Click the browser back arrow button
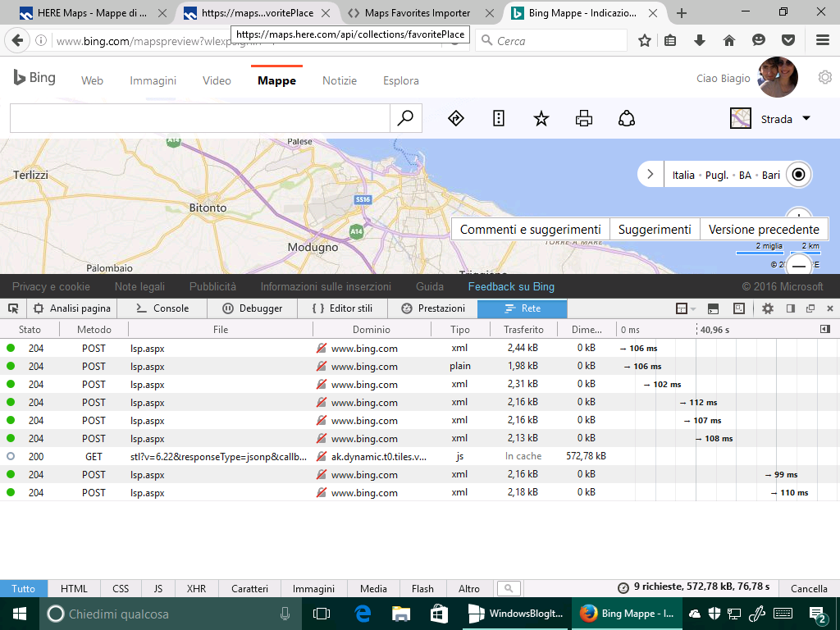Image resolution: width=840 pixels, height=630 pixels. pos(17,40)
